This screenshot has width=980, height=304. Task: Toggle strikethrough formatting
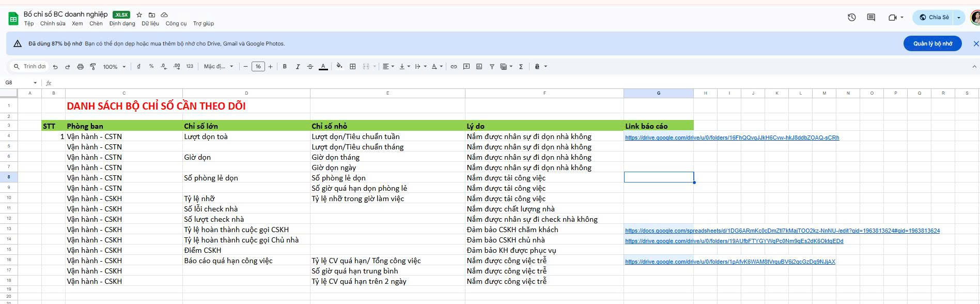(x=310, y=67)
